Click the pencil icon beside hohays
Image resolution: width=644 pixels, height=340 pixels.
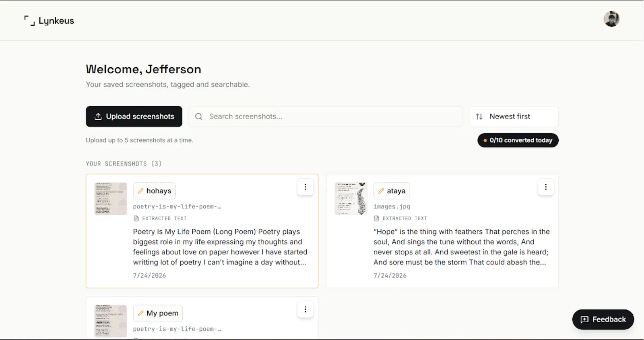[x=140, y=191]
